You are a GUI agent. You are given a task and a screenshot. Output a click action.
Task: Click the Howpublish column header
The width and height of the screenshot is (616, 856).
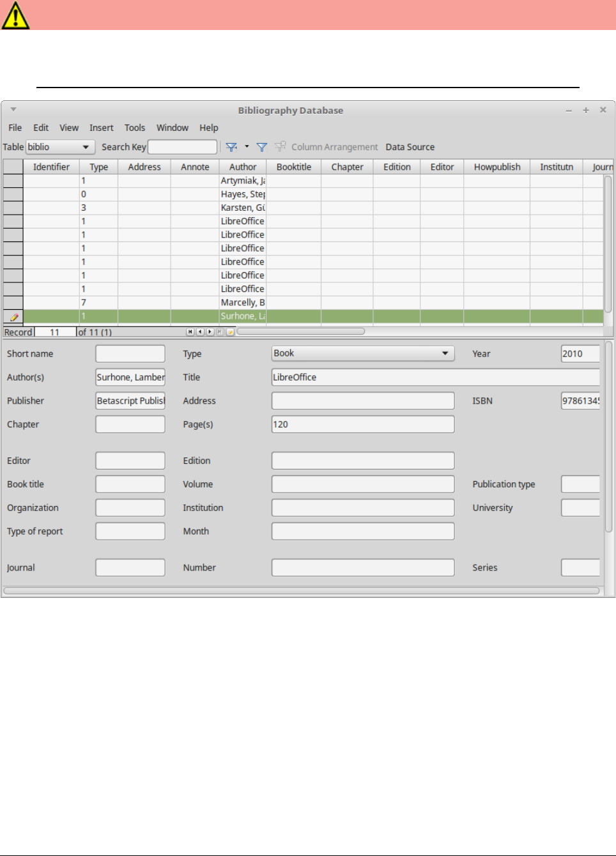pos(497,167)
